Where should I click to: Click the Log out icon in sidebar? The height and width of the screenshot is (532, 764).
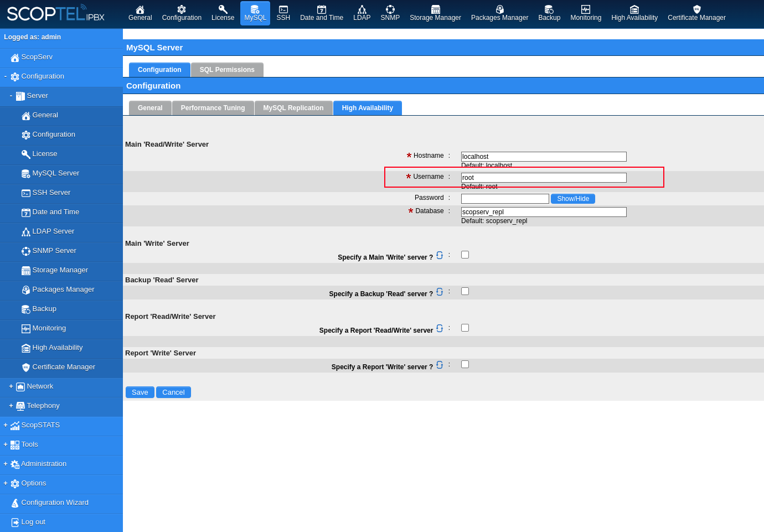click(x=15, y=523)
